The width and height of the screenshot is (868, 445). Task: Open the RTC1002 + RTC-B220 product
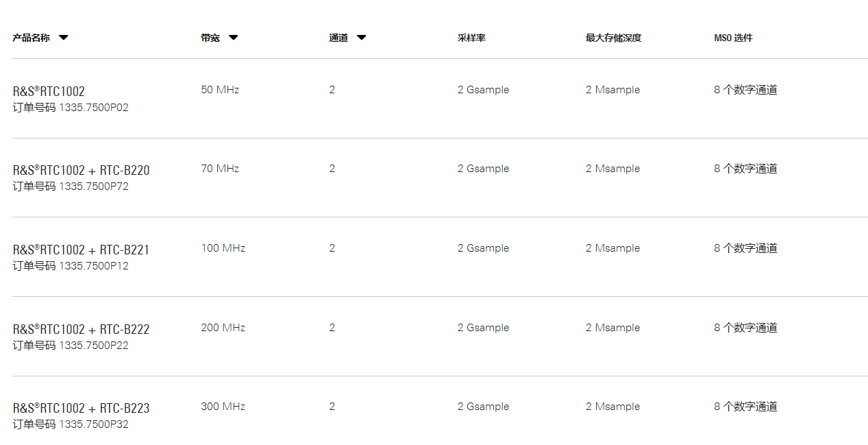[81, 170]
